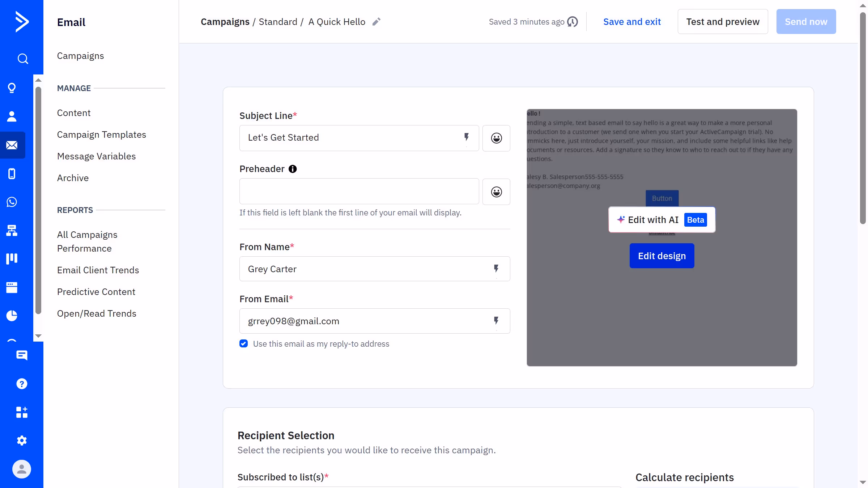
Task: Click the Edit design button
Action: (x=661, y=256)
